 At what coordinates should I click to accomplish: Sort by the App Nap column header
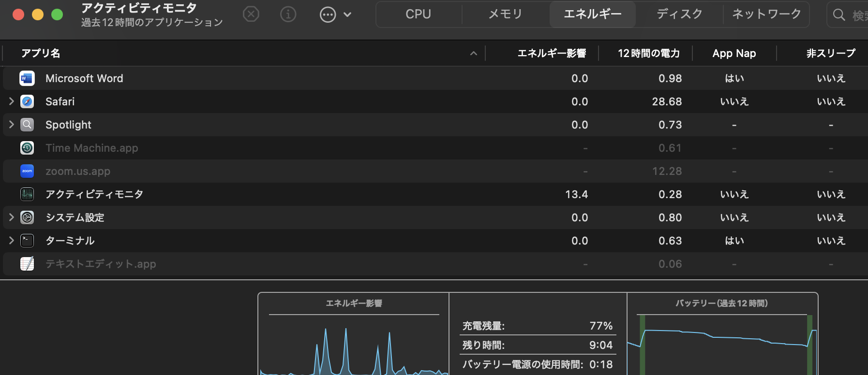(734, 53)
